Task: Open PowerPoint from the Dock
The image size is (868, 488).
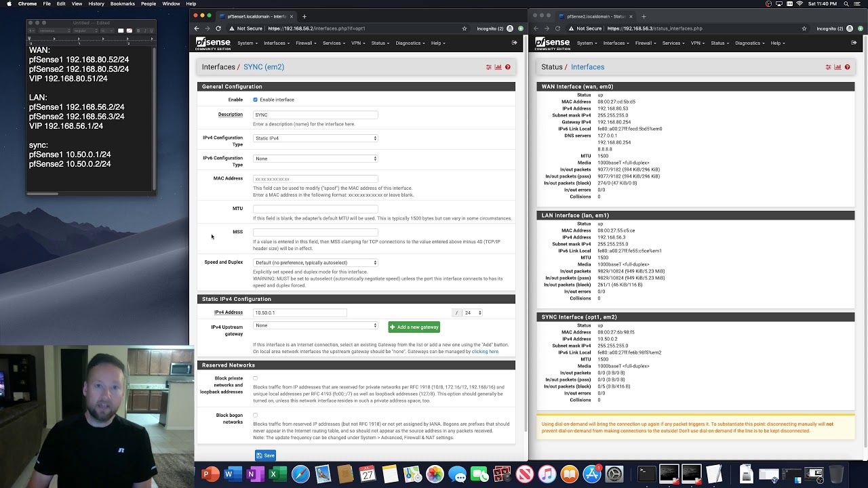Action: click(x=210, y=474)
